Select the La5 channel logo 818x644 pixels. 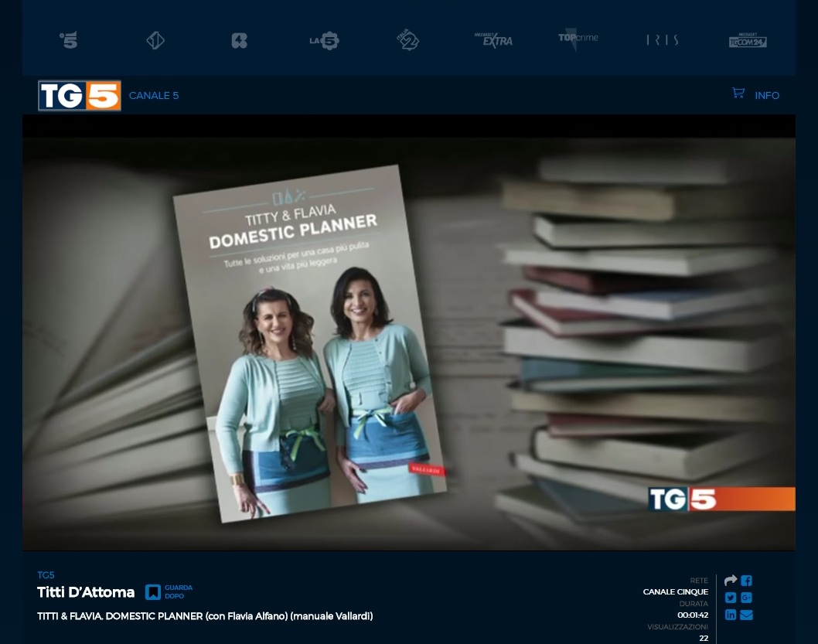(324, 41)
